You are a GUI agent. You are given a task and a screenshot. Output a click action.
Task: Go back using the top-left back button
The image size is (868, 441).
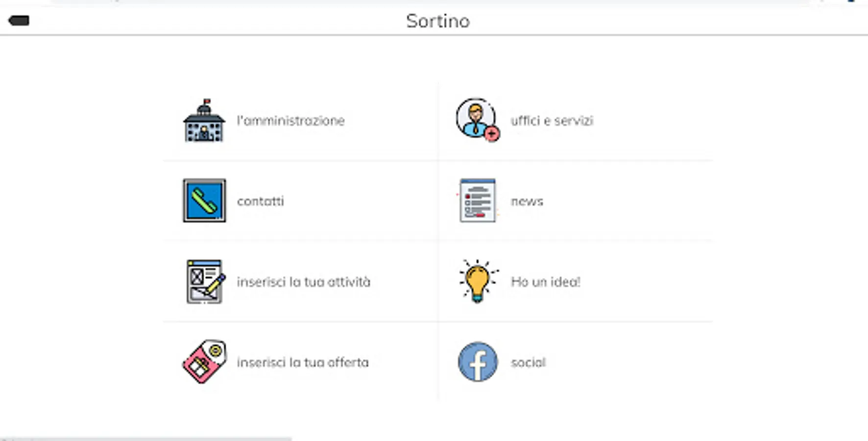19,21
